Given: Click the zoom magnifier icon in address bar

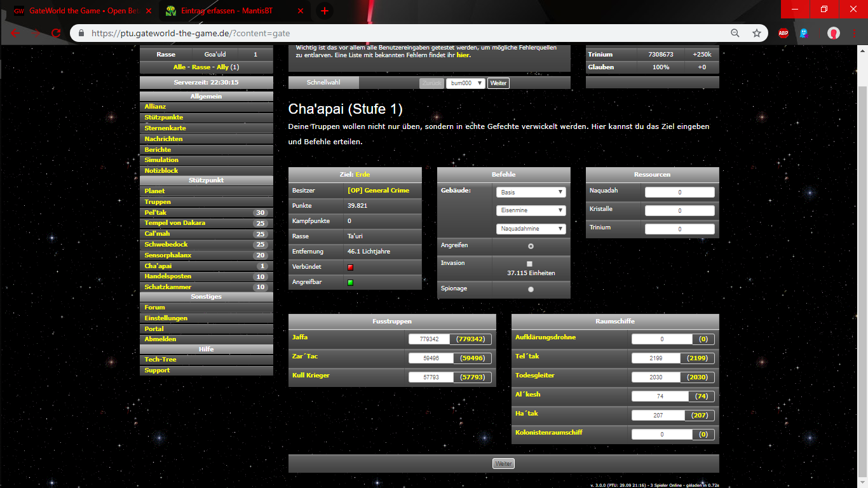Looking at the screenshot, I should click(x=735, y=33).
